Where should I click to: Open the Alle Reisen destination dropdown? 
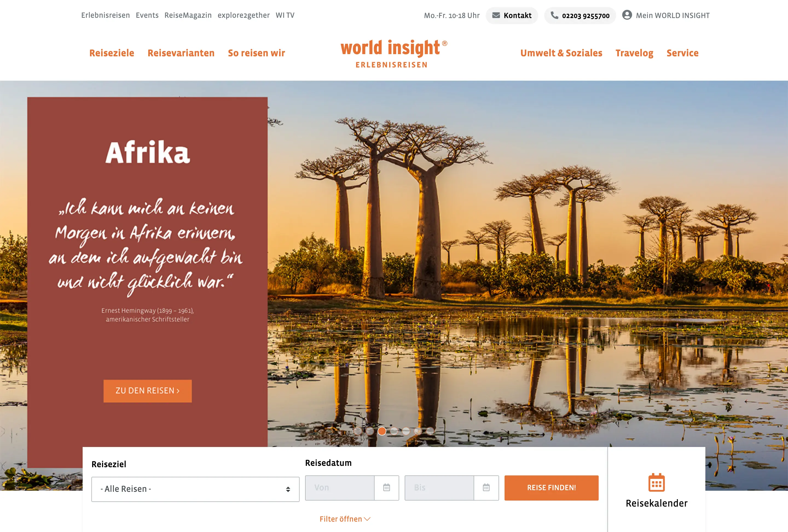pyautogui.click(x=195, y=489)
